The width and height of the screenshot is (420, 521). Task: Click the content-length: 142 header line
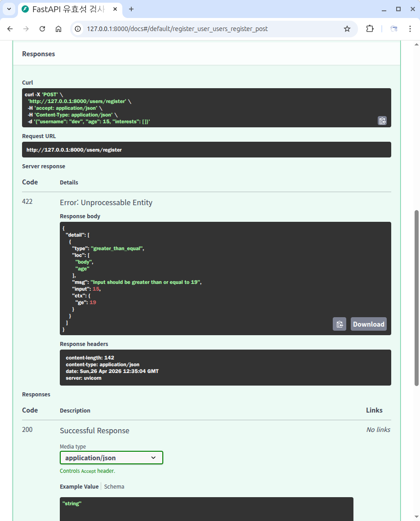click(x=90, y=358)
